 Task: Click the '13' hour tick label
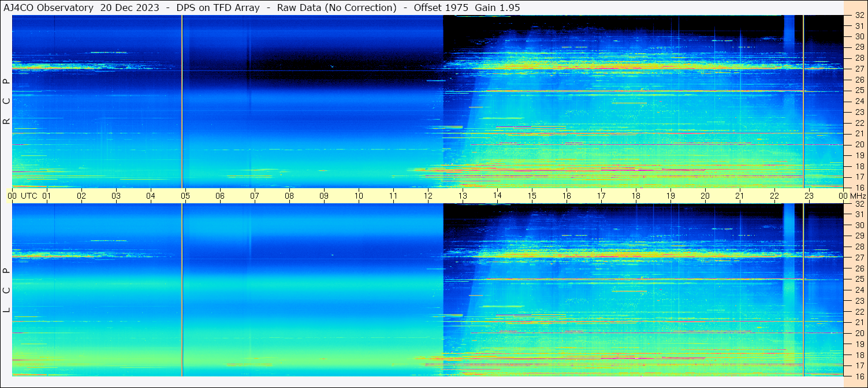click(463, 196)
